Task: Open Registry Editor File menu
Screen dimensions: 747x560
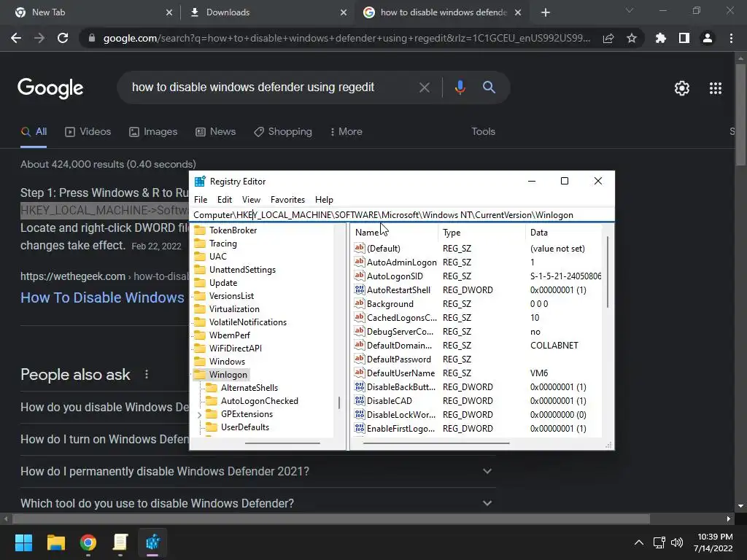Action: tap(201, 200)
